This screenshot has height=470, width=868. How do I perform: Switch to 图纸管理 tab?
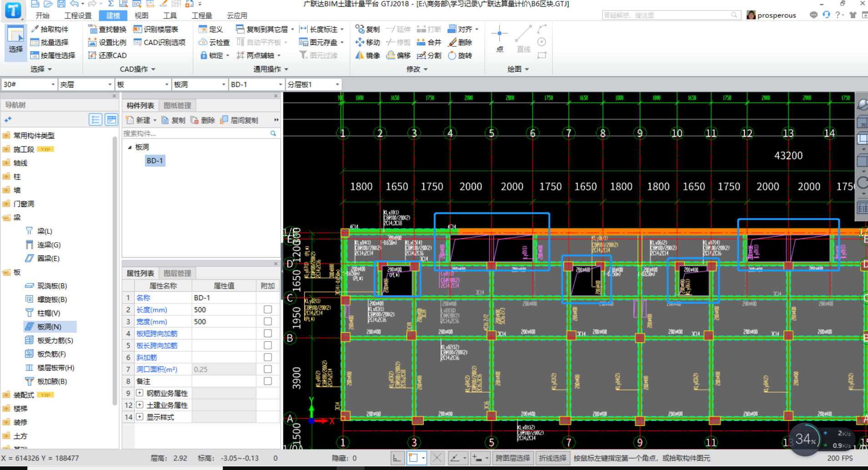tap(177, 106)
